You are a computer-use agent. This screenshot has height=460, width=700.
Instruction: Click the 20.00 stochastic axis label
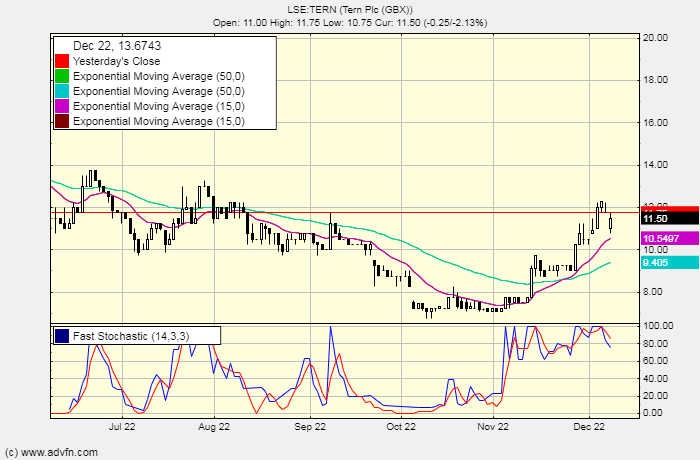point(655,396)
